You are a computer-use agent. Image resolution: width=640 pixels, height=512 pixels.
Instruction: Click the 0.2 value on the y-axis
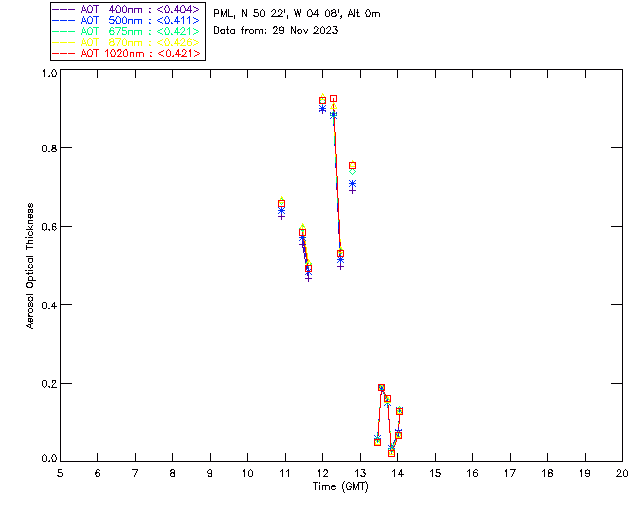click(x=49, y=384)
